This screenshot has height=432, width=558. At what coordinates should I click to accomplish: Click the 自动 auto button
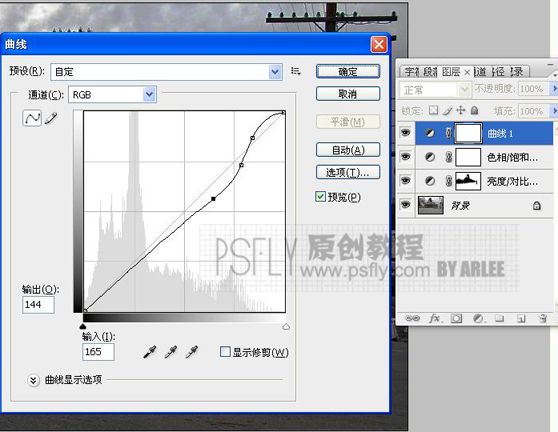tap(348, 150)
